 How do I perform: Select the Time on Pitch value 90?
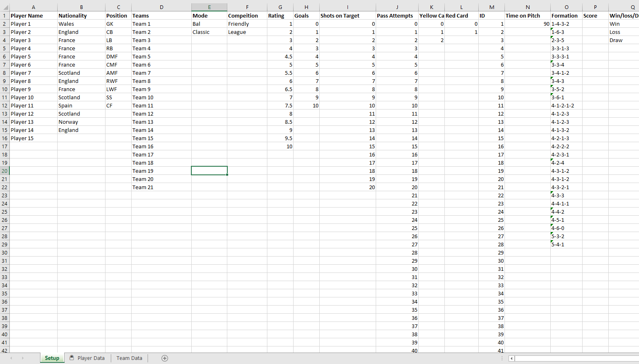(x=527, y=24)
